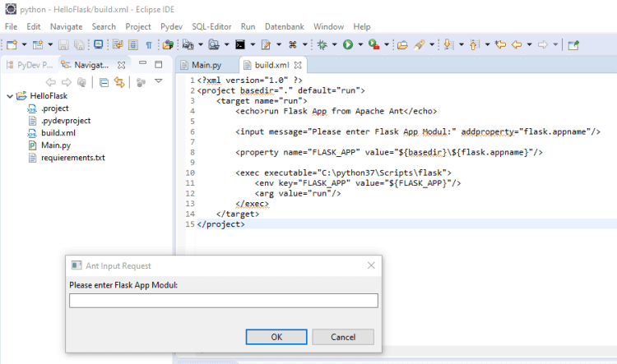Click the Flask App Modul input field
617x364 pixels.
point(223,301)
